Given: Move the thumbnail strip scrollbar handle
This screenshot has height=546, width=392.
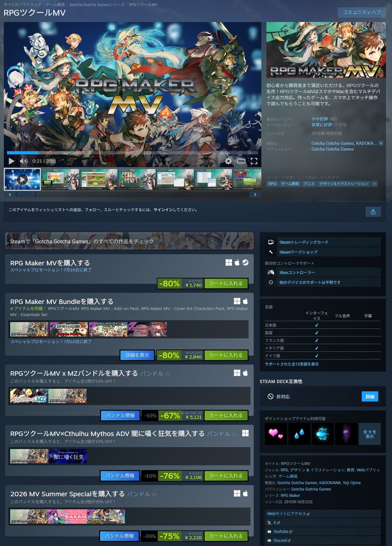Looking at the screenshot, I should pos(25,194).
